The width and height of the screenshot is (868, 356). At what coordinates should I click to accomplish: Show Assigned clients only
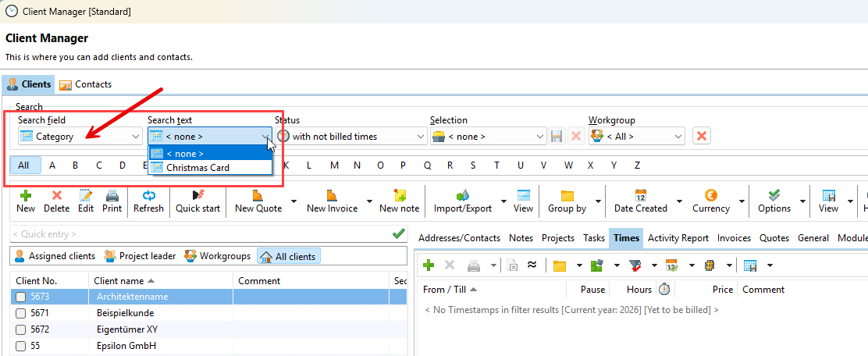click(x=55, y=256)
